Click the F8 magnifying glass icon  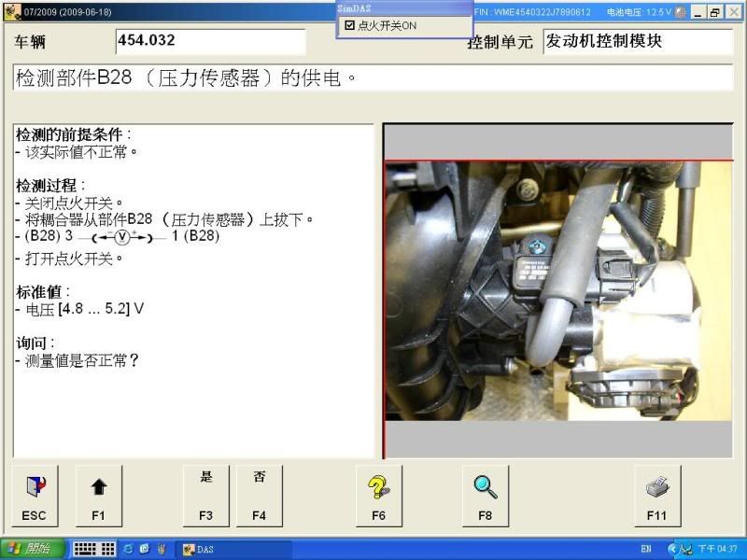(x=486, y=496)
